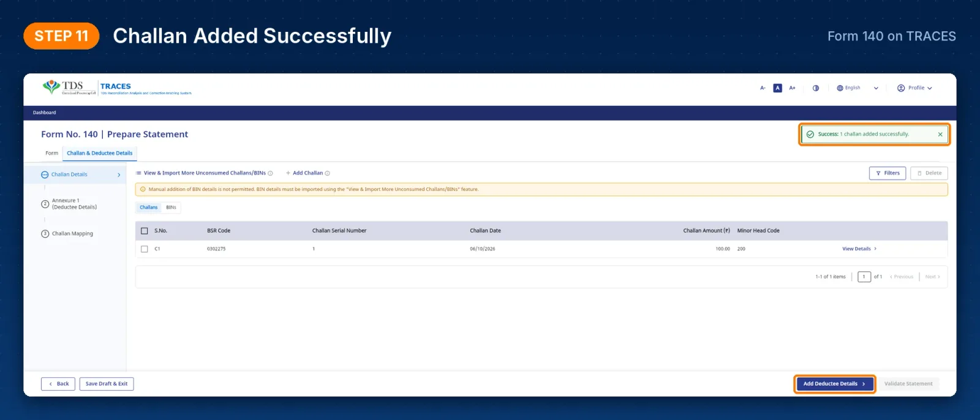
Task: Increase font size with the A+ control
Action: tap(792, 88)
